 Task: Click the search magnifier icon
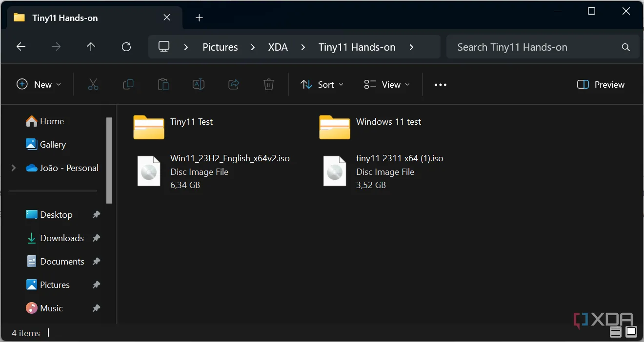(626, 47)
